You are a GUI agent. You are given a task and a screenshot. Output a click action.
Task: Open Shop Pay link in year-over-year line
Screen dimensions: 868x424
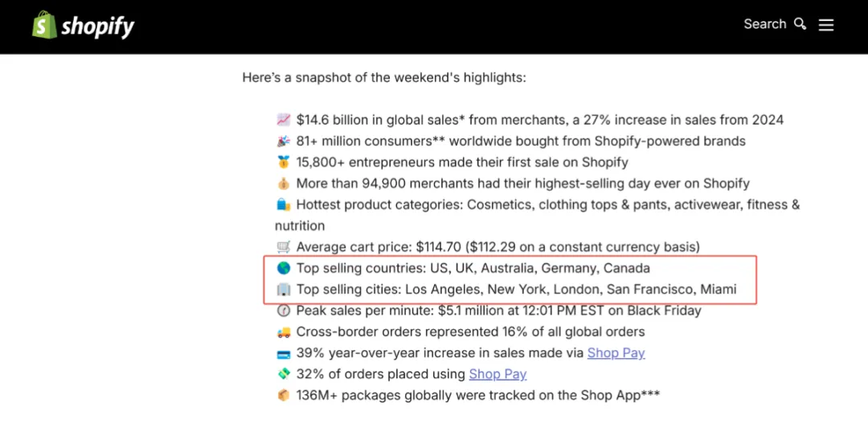616,352
